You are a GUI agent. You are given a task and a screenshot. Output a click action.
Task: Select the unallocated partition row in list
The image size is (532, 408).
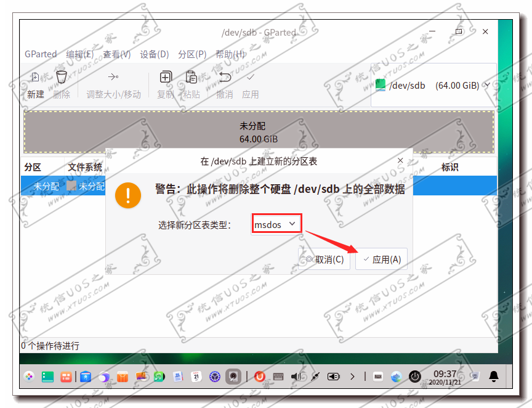point(63,186)
